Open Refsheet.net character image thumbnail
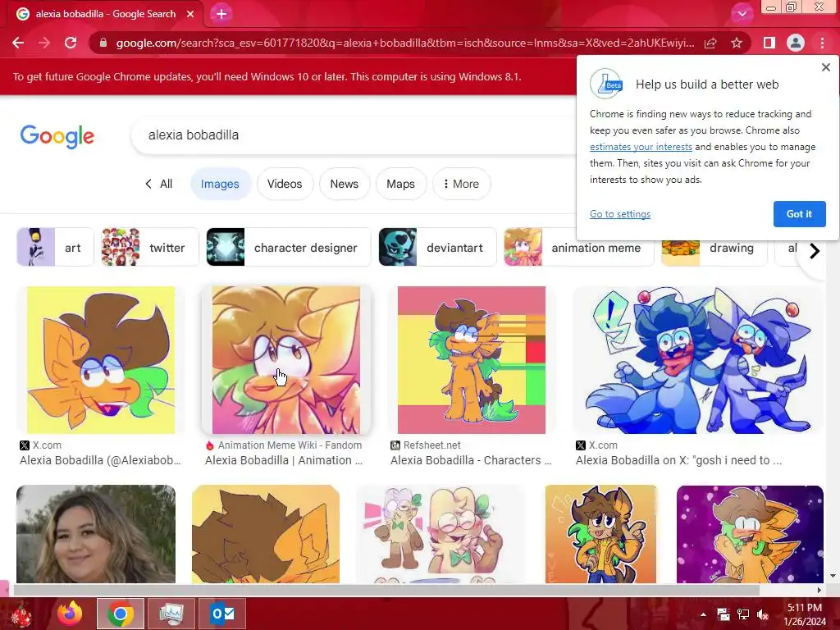Screen dimensions: 840x630 [472, 360]
